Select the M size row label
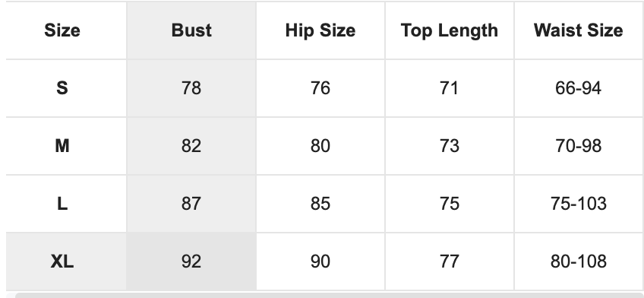This screenshot has width=644, height=298. coord(62,146)
